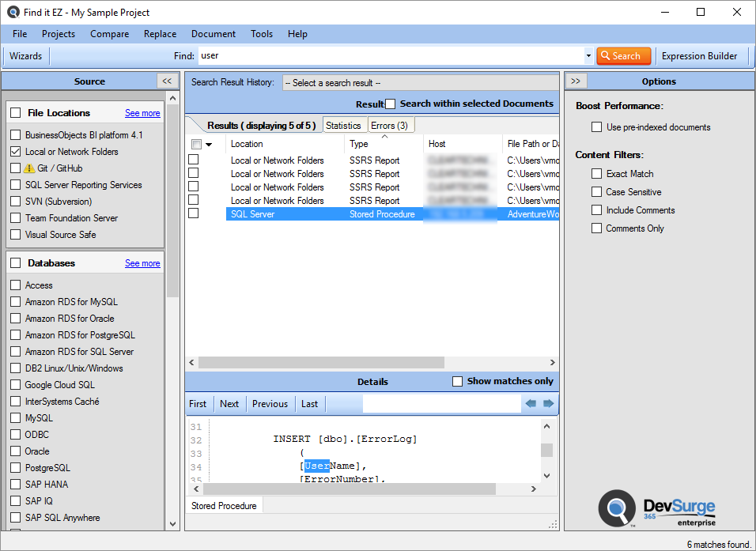Open Search Result History dropdown
Viewport: 756px width, 551px height.
(x=421, y=83)
